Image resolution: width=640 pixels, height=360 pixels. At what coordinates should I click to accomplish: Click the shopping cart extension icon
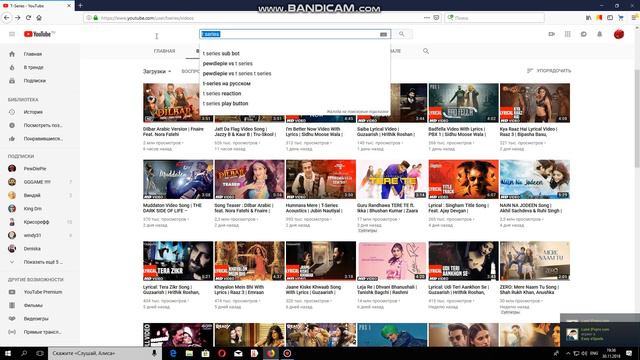coord(621,18)
